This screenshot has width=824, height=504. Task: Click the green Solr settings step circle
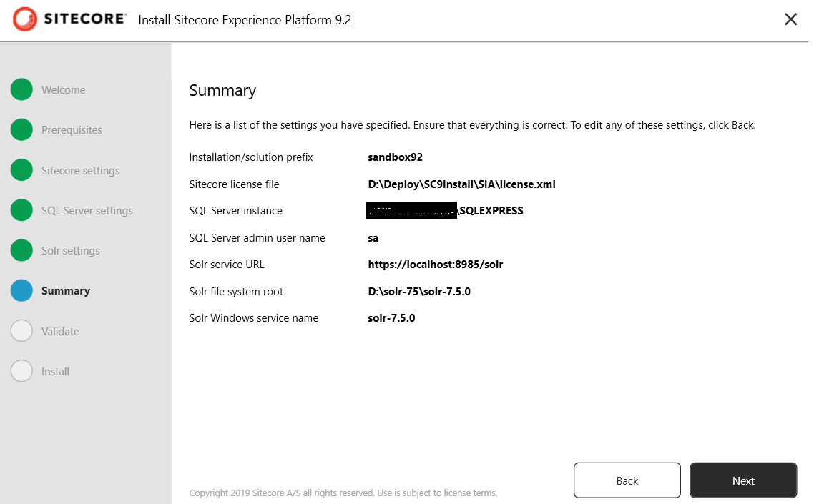point(21,250)
